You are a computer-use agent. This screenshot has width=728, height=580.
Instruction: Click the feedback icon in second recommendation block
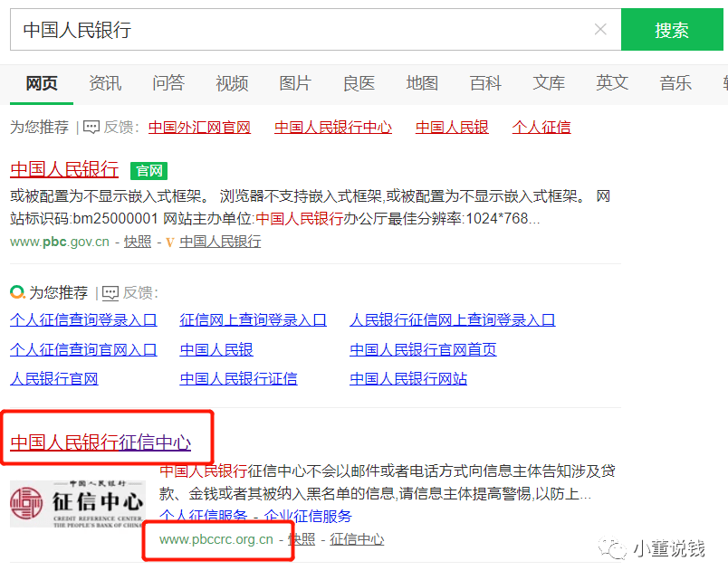point(110,293)
